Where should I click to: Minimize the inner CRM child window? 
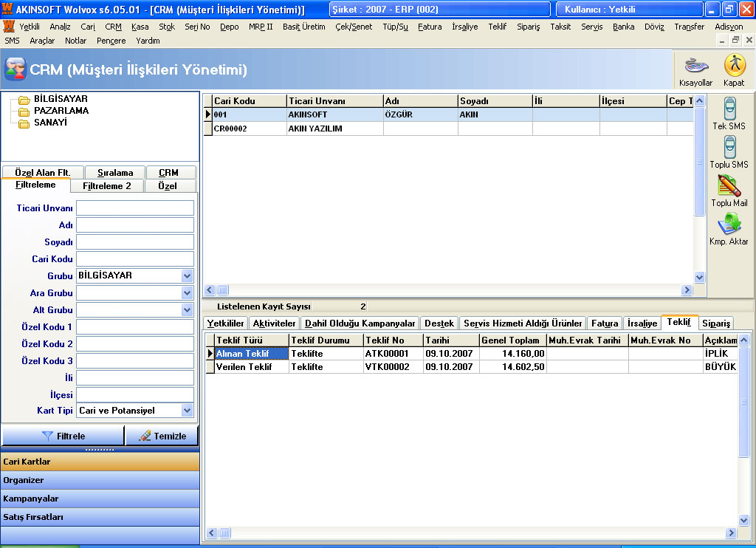[x=722, y=41]
